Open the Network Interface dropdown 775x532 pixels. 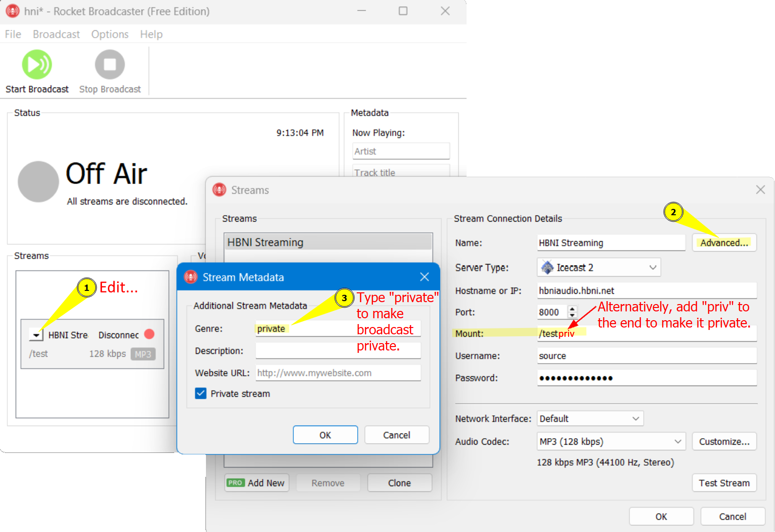click(635, 419)
